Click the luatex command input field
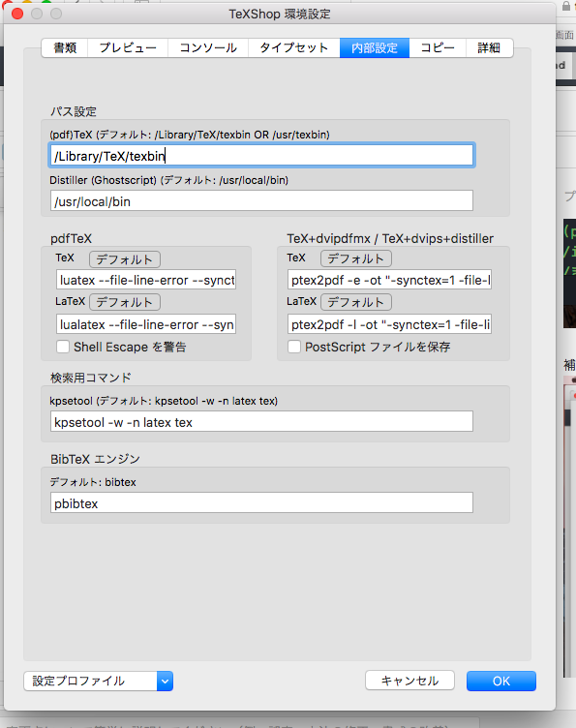This screenshot has height=728, width=576. 146,280
